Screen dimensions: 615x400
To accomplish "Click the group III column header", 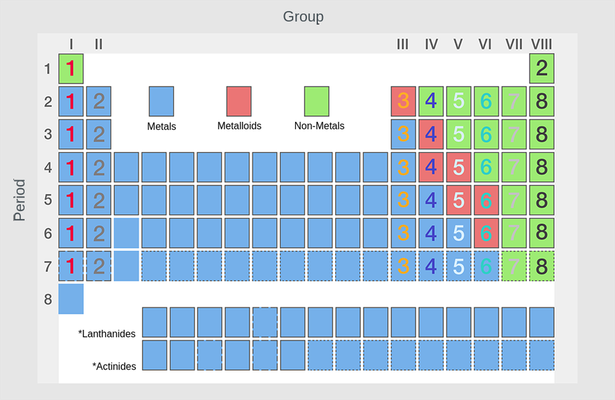I will [403, 43].
